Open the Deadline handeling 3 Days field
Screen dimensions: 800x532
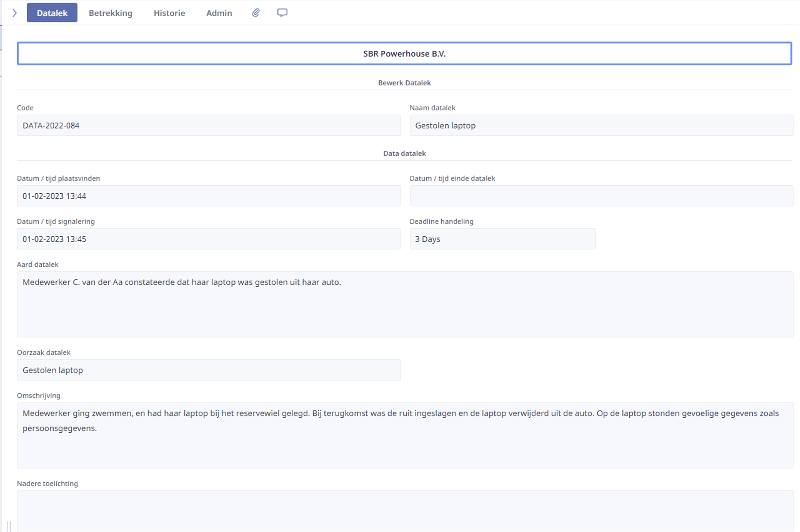[x=503, y=239]
